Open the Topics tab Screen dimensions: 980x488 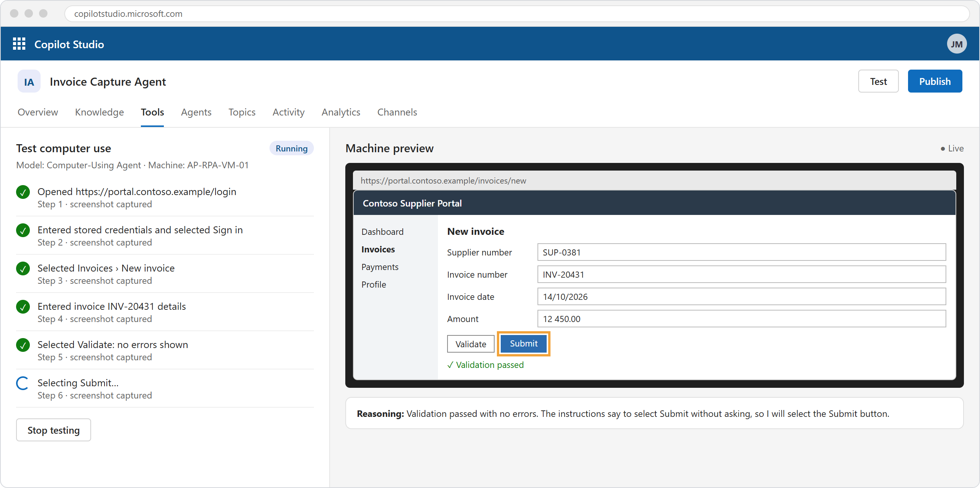(242, 112)
